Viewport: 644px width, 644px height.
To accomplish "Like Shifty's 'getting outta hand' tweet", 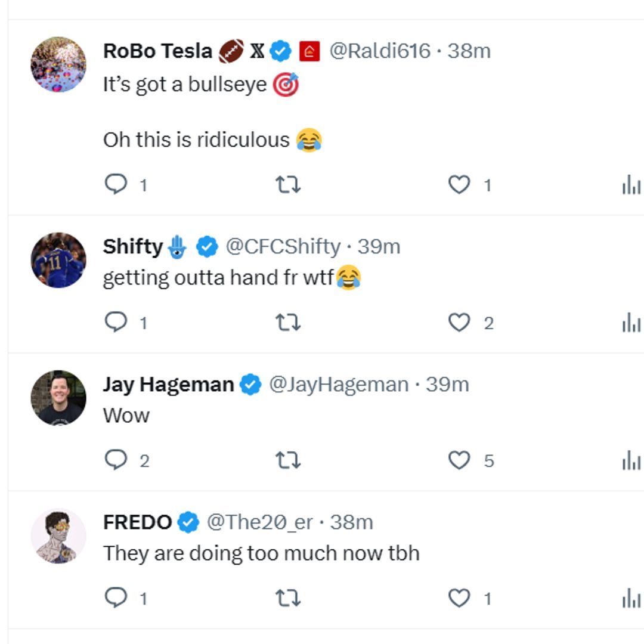I will tap(459, 323).
